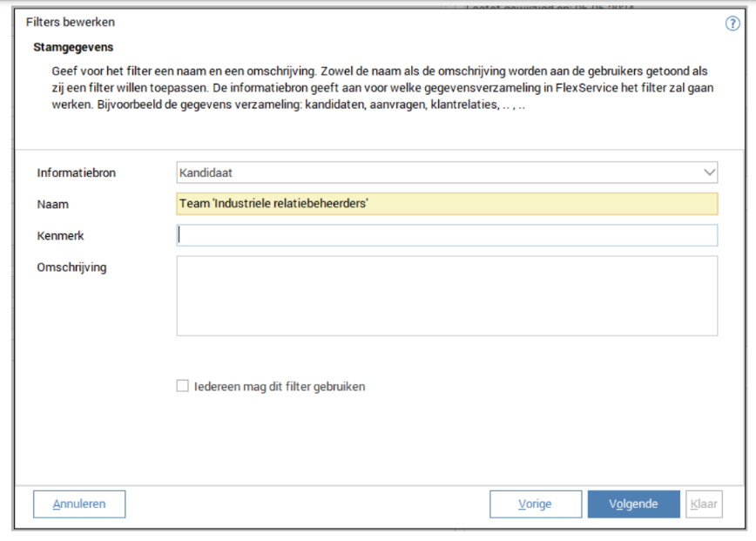
Task: Click the 'Iedereen mag dit filter gebruiken' label text
Action: click(x=280, y=387)
